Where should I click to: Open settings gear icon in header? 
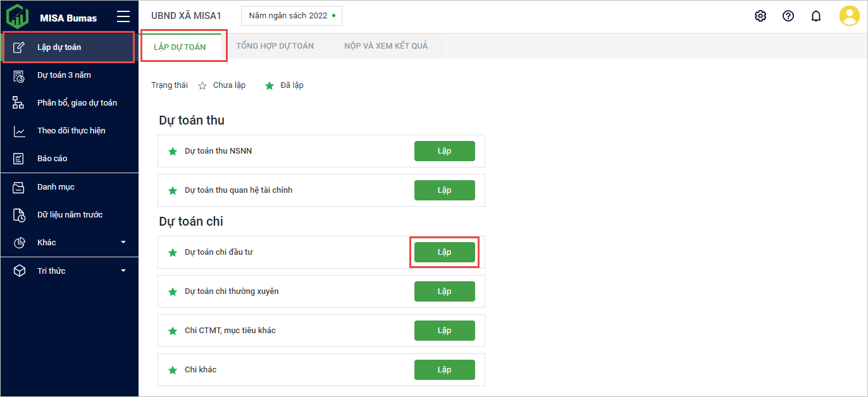[x=760, y=16]
